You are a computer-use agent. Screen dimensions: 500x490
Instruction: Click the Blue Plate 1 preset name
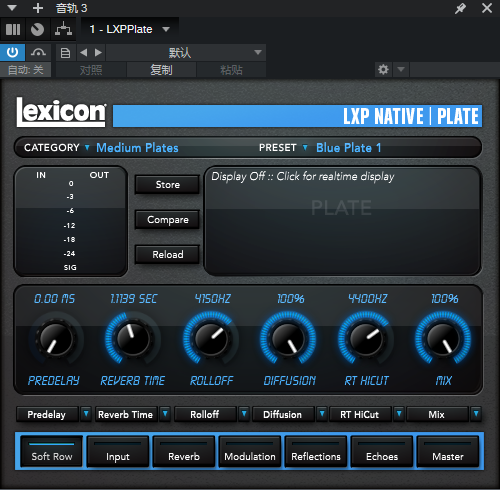tap(348, 148)
